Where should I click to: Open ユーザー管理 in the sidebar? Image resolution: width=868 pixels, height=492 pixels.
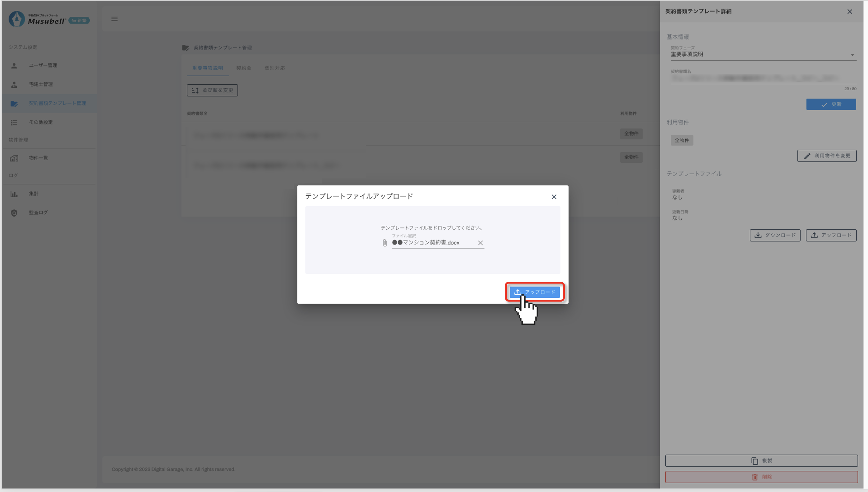click(43, 66)
